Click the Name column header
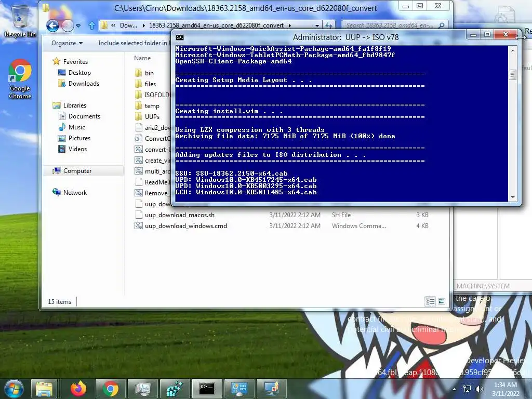532x399 pixels. [x=142, y=58]
